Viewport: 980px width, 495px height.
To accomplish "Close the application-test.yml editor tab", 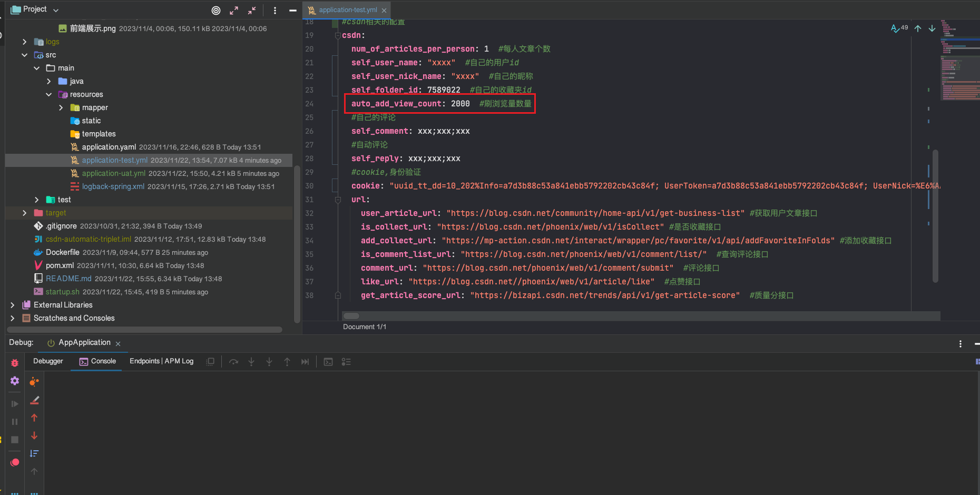I will (x=384, y=11).
